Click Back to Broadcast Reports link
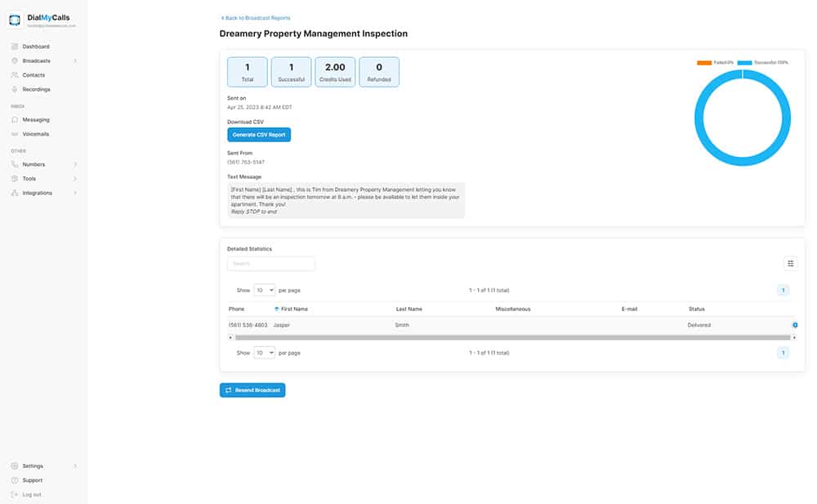Screen dimensions: 817x504 [x=256, y=18]
